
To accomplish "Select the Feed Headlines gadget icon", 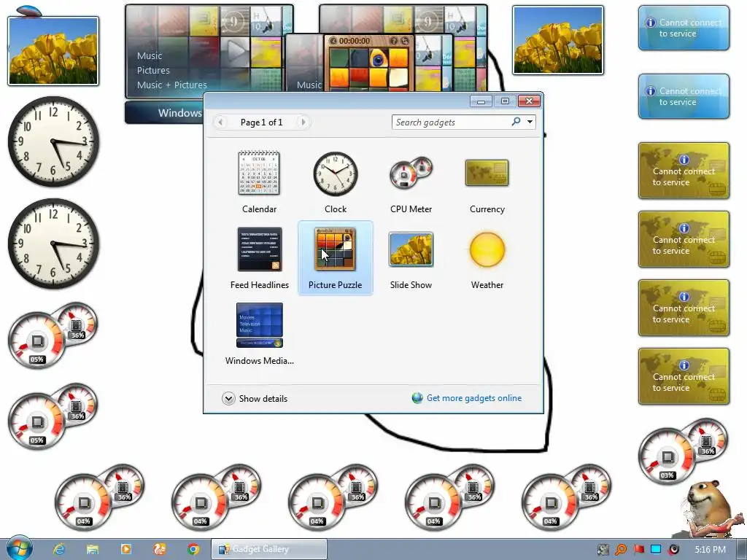I will [260, 249].
